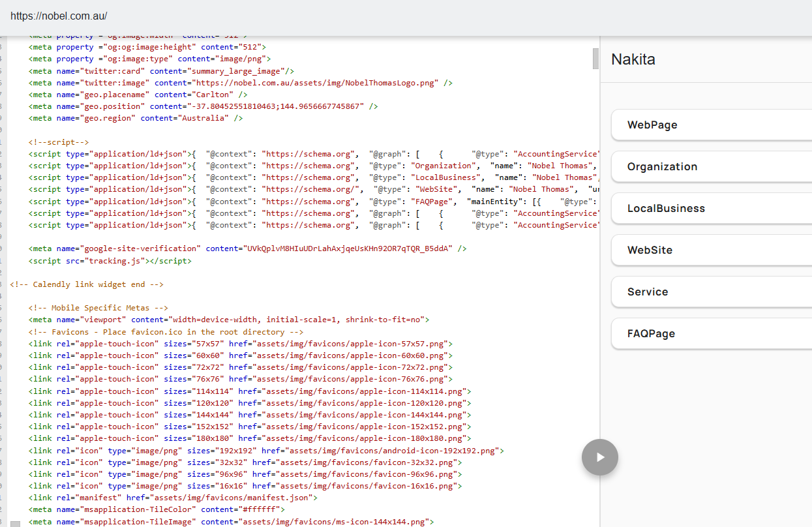This screenshot has width=812, height=527.
Task: Click the apple-touch-icon 152x152 link line
Action: click(x=250, y=427)
